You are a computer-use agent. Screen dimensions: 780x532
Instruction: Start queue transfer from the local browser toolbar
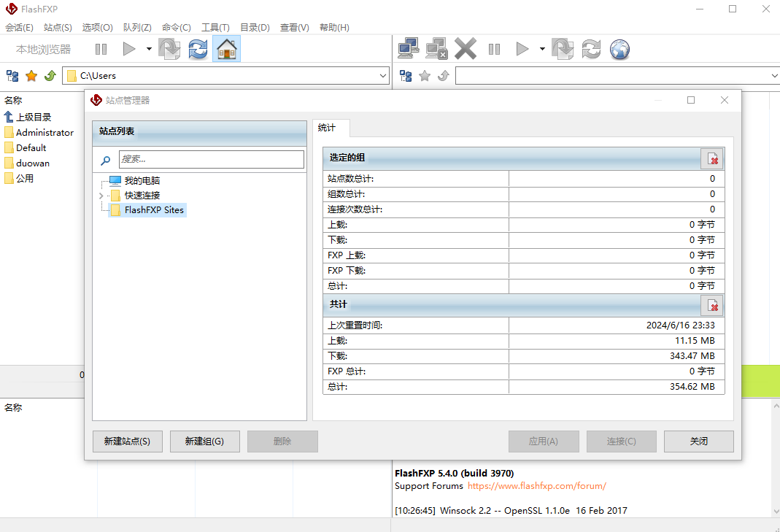pyautogui.click(x=129, y=49)
